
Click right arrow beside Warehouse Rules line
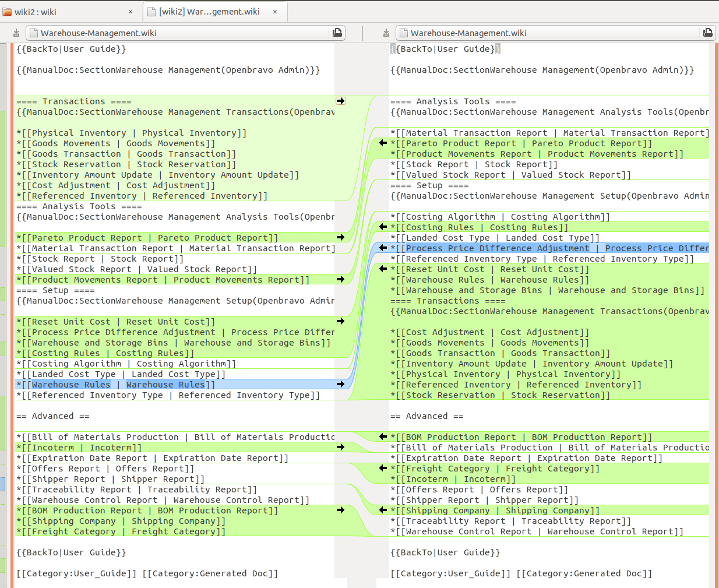click(340, 385)
